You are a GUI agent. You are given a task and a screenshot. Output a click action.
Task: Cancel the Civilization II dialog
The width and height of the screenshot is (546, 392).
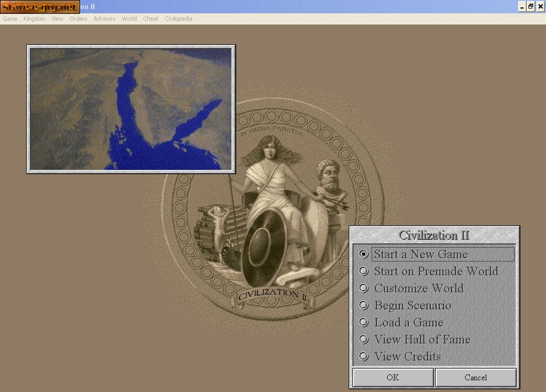pyautogui.click(x=476, y=378)
